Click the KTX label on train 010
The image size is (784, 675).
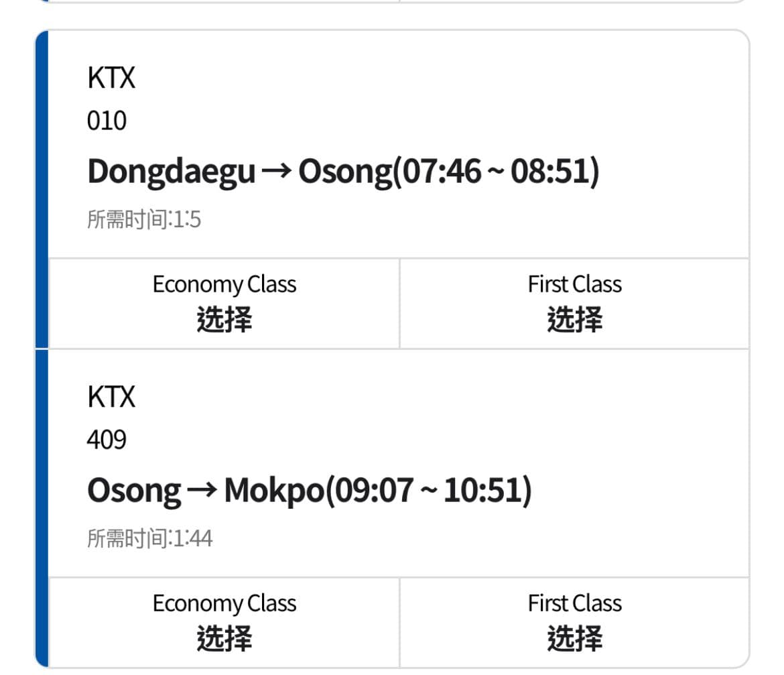coord(111,78)
